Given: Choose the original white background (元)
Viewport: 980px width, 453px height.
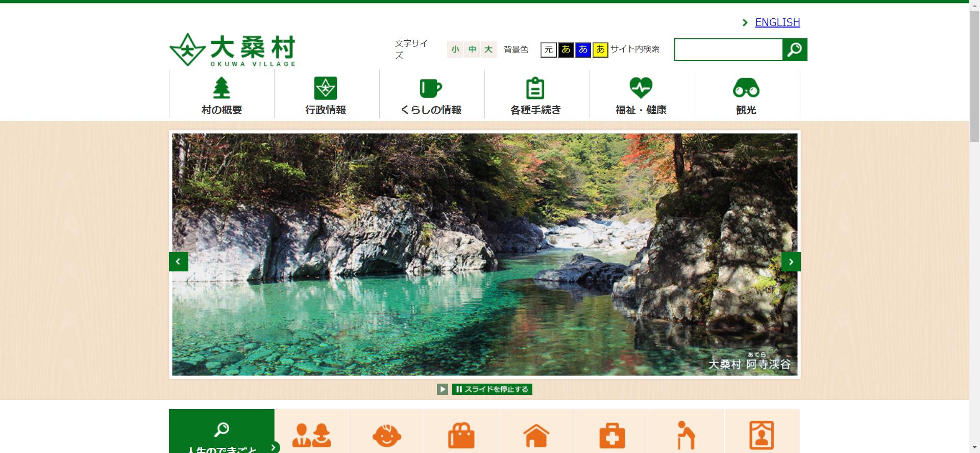Looking at the screenshot, I should (x=549, y=49).
